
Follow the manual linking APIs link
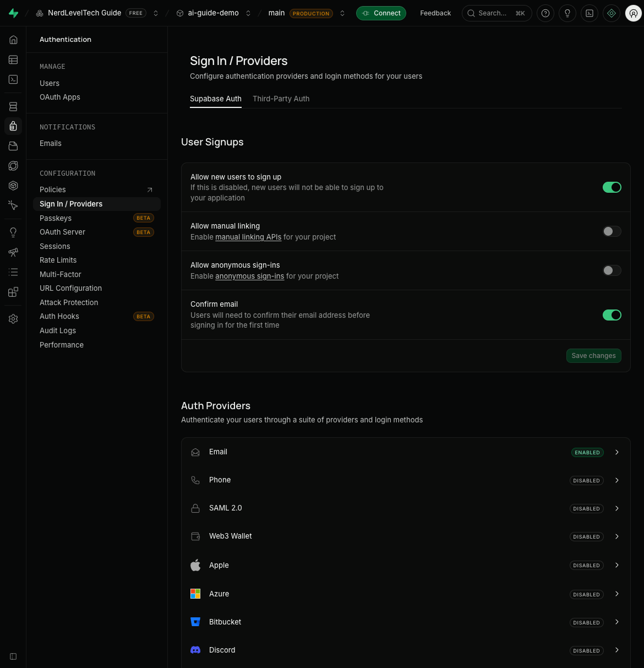click(x=248, y=237)
